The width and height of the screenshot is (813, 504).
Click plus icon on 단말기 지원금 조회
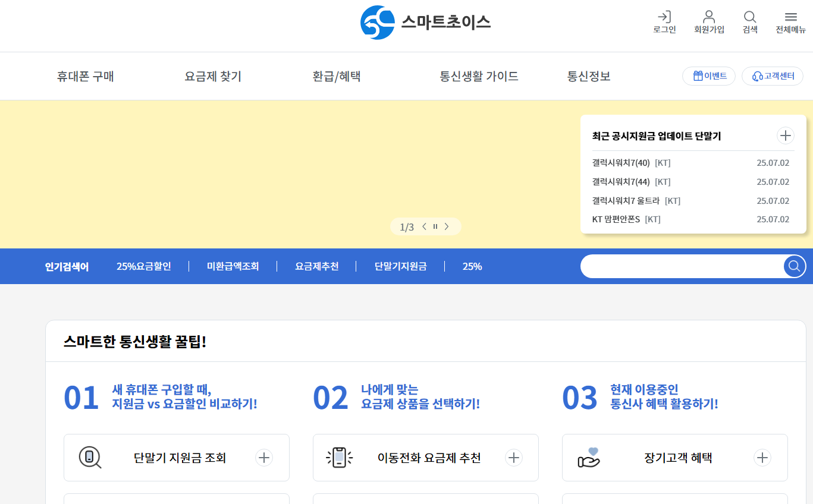[264, 458]
